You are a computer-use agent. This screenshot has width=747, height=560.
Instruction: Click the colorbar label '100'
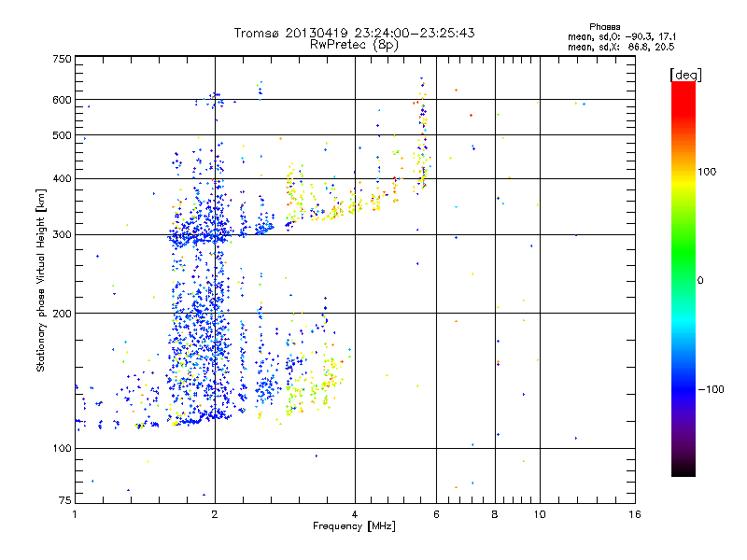(x=707, y=172)
